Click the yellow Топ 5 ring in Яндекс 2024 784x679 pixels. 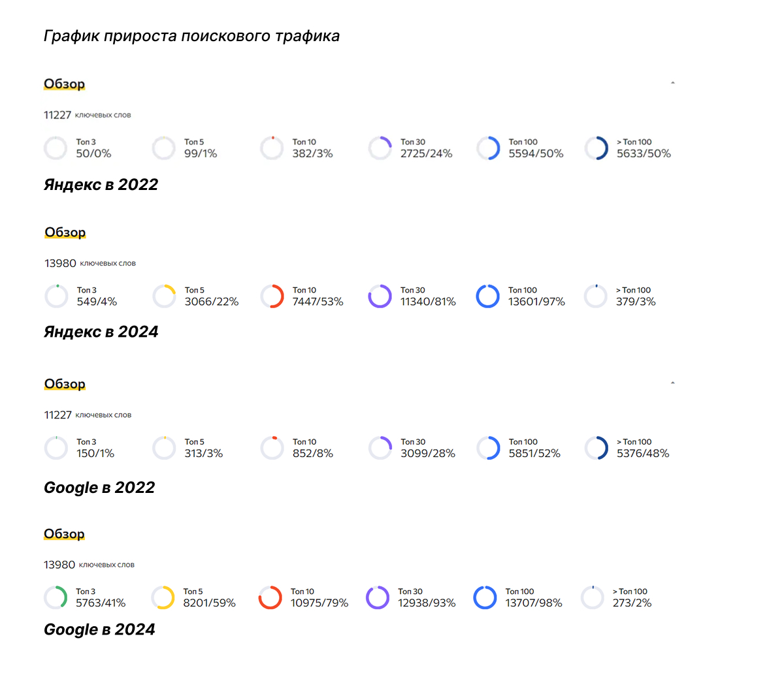pos(164,296)
